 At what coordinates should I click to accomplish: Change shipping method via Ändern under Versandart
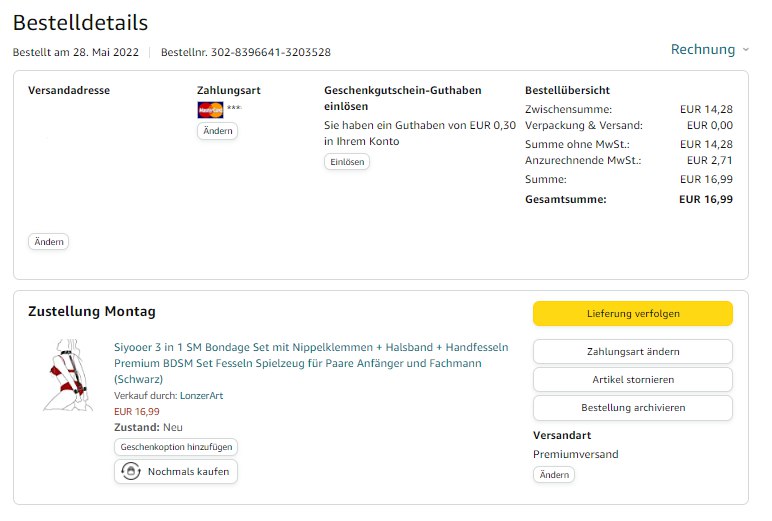point(554,475)
